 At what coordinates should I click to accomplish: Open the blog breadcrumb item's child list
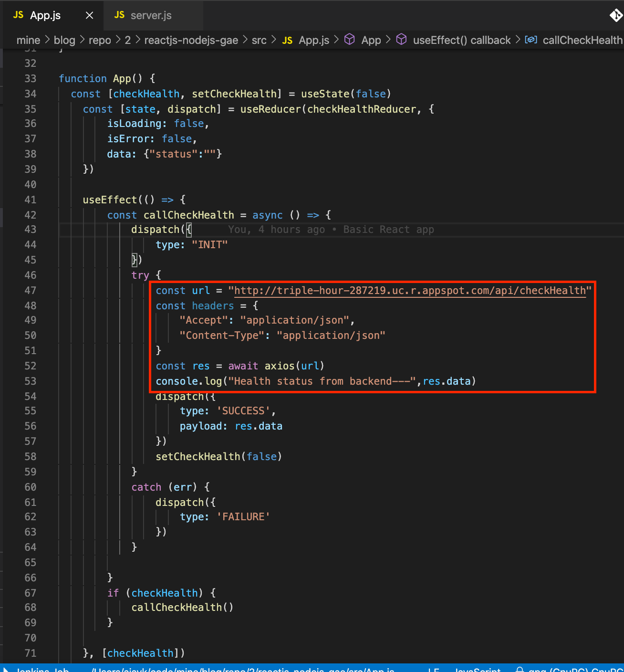[64, 40]
